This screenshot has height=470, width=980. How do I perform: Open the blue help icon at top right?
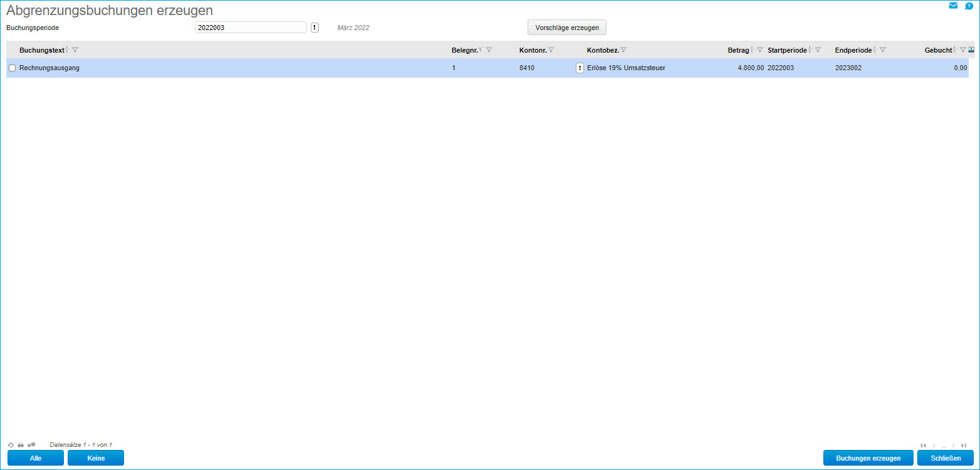[x=969, y=6]
